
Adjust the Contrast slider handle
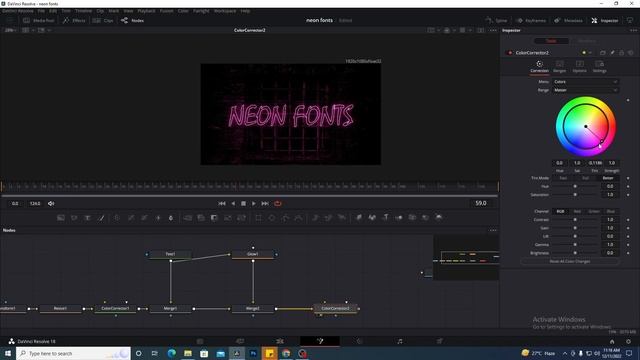tap(575, 220)
